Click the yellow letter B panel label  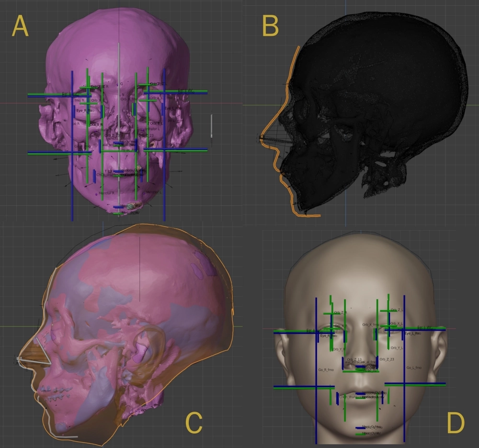271,26
